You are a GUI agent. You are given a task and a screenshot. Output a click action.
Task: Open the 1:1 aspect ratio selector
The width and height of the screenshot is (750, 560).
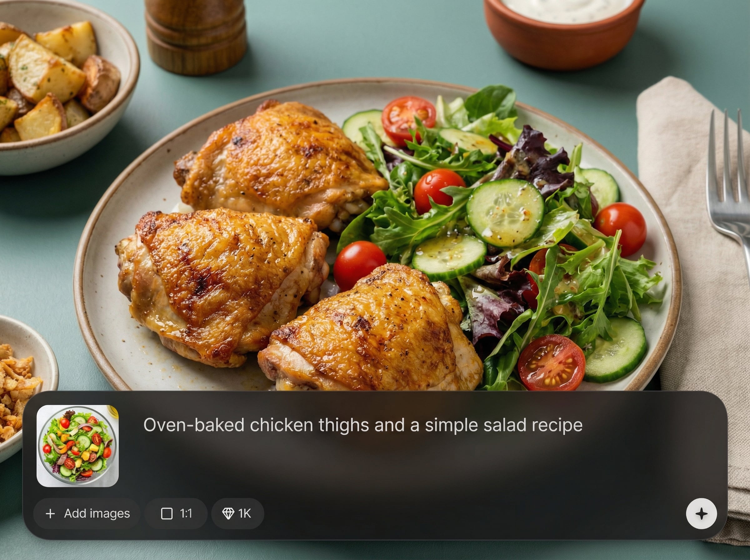(x=176, y=513)
